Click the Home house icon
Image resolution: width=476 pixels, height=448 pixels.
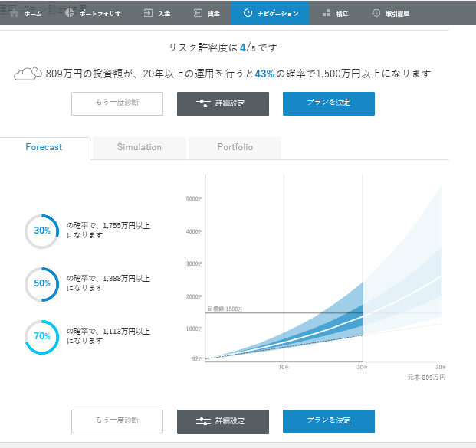(14, 13)
